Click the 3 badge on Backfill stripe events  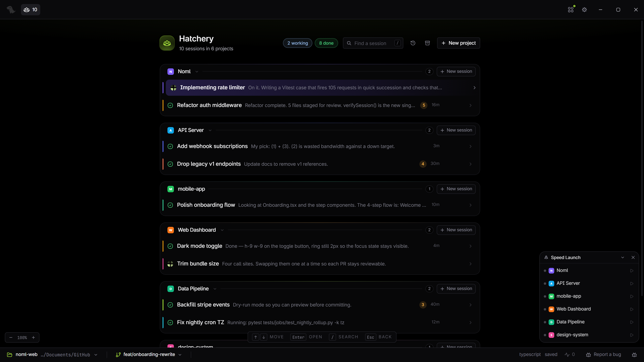coord(423,305)
